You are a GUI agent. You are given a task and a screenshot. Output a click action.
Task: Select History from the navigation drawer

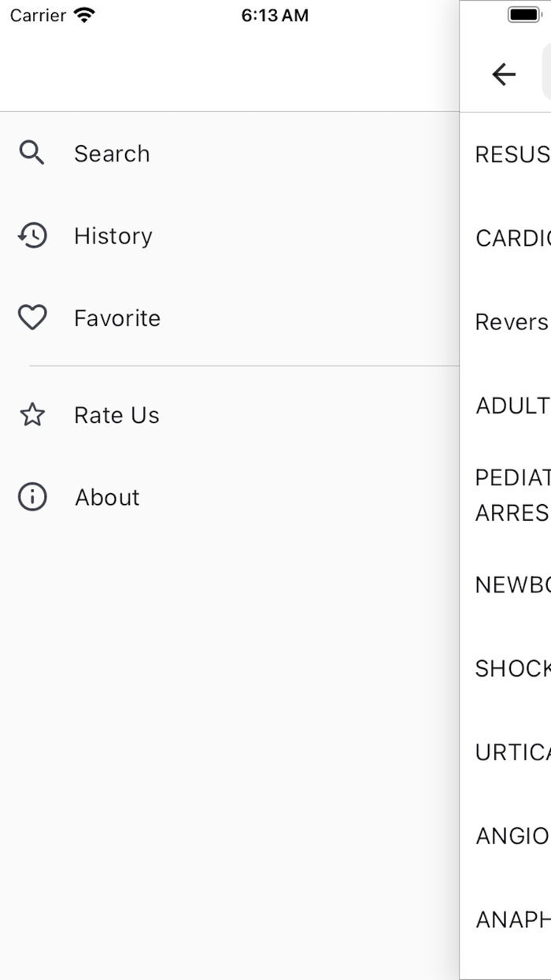click(x=113, y=236)
